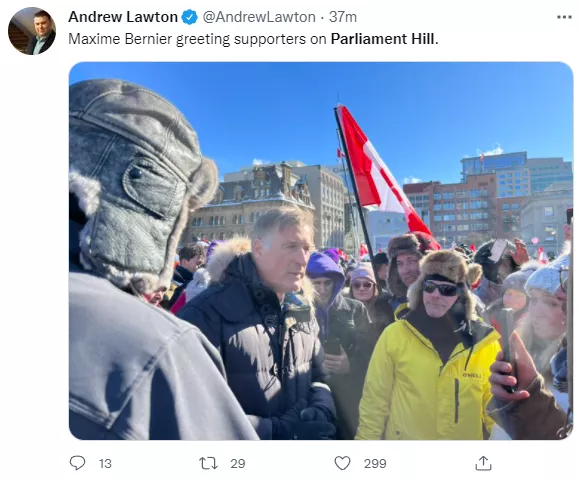The height and width of the screenshot is (478, 580).
Task: Click the bold Parliament Hill text
Action: coord(384,39)
